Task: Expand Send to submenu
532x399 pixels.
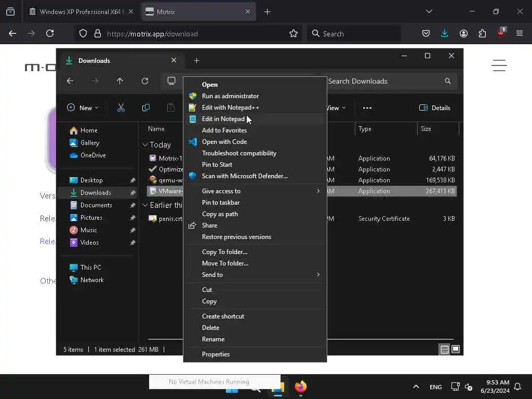Action: coord(255,275)
